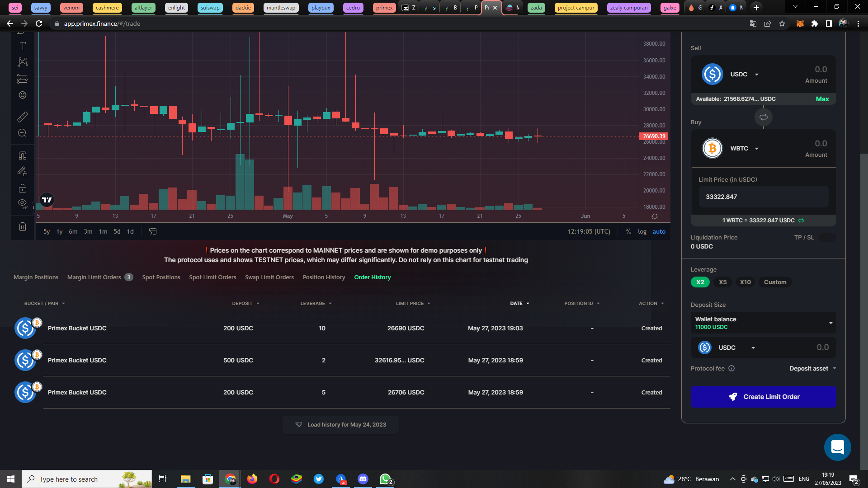The height and width of the screenshot is (488, 868).
Task: Sort by DEPOSIT column
Action: [x=246, y=304]
